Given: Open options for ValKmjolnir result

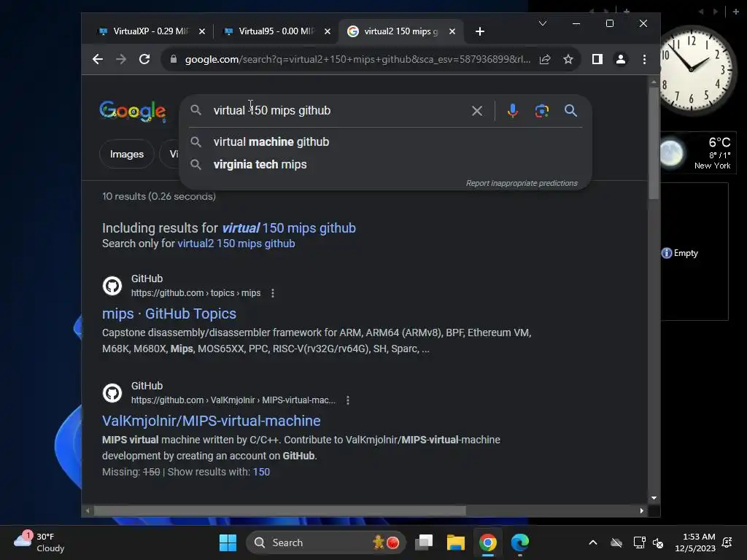Looking at the screenshot, I should pyautogui.click(x=348, y=400).
